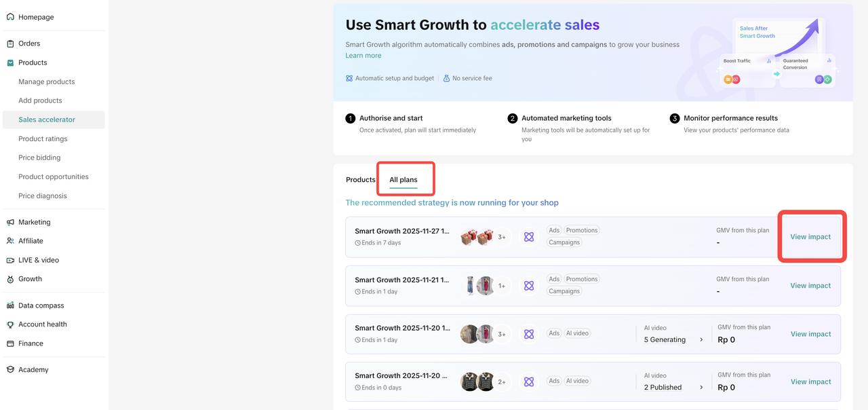Click product thumbnails of 2025-11-21 plan
Viewport: 868px width, 410px height.
478,286
